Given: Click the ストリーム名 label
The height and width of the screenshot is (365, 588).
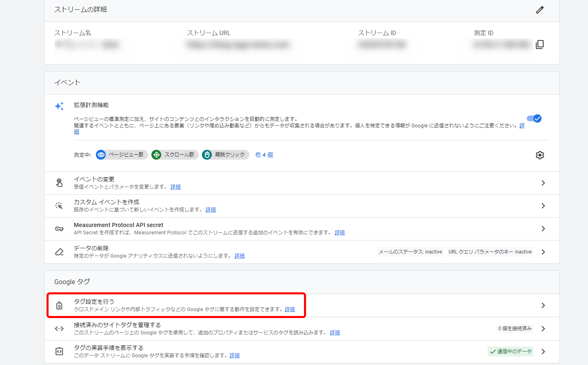Looking at the screenshot, I should tap(73, 33).
